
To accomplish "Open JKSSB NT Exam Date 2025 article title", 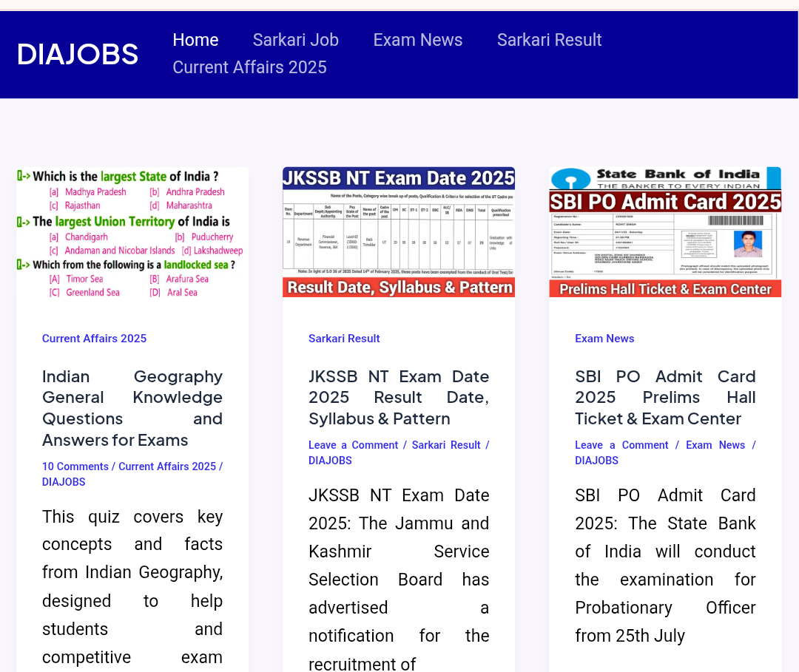I will [399, 398].
